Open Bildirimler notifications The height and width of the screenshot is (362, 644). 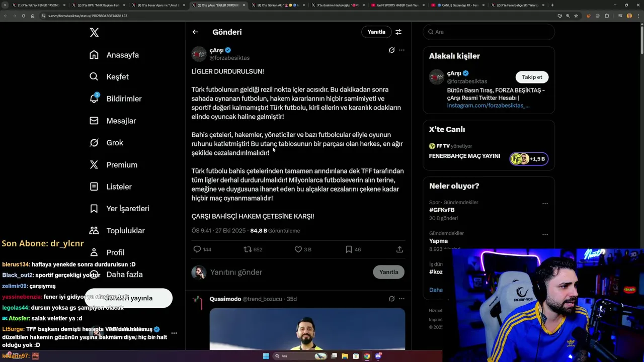[x=115, y=99]
